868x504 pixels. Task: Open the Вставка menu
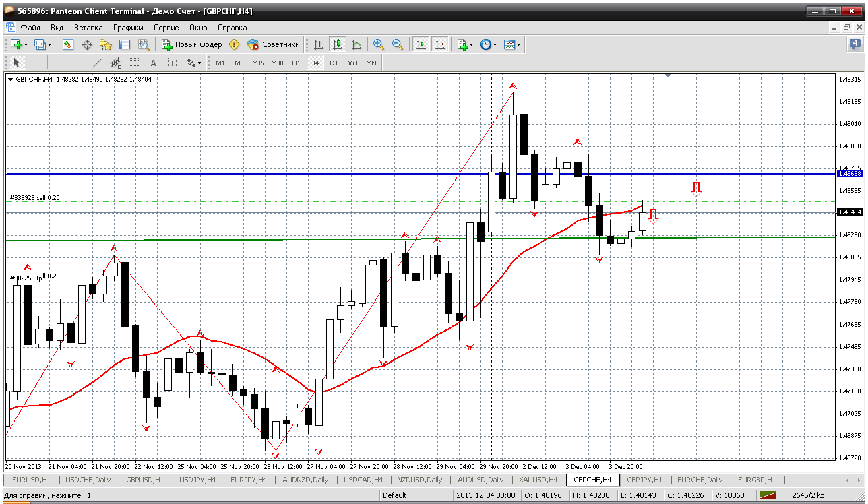88,28
